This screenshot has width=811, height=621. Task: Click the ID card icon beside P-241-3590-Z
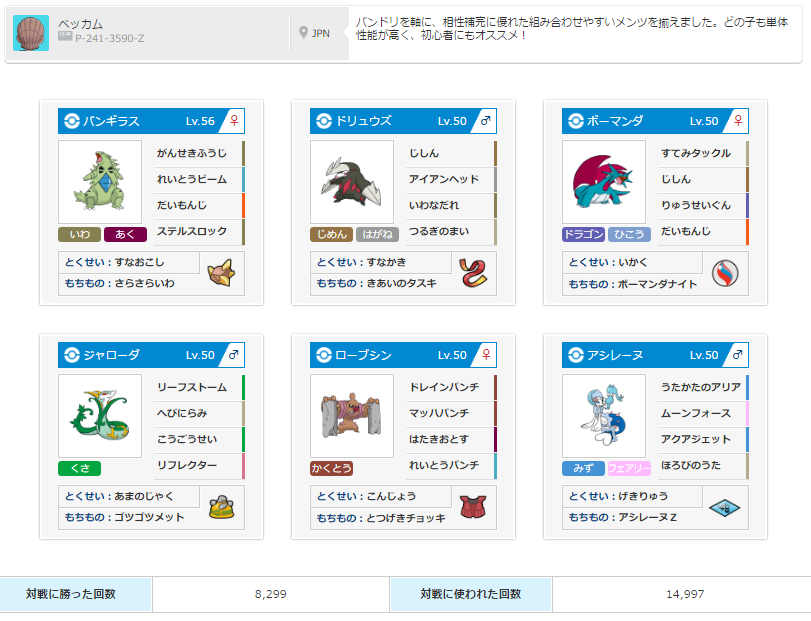(65, 36)
